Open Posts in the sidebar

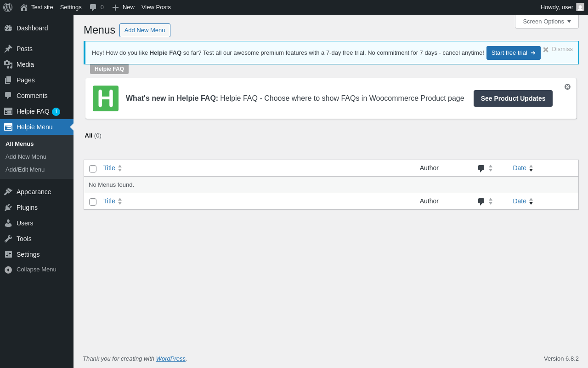click(37, 49)
